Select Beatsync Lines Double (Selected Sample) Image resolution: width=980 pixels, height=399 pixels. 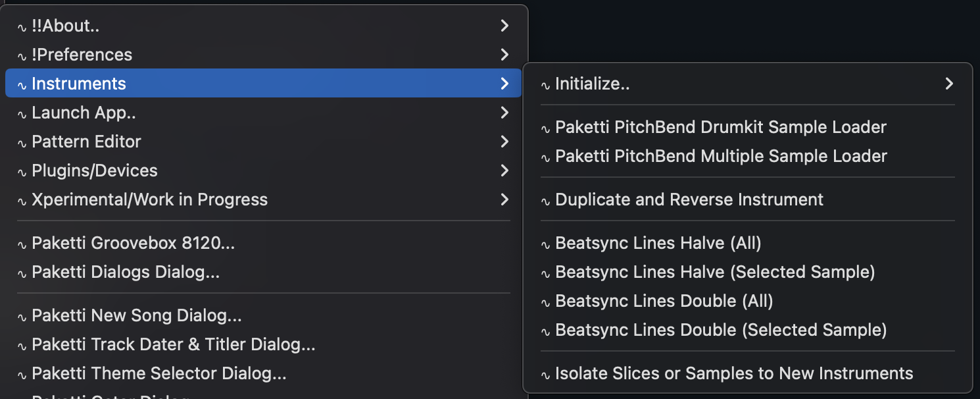coord(721,330)
